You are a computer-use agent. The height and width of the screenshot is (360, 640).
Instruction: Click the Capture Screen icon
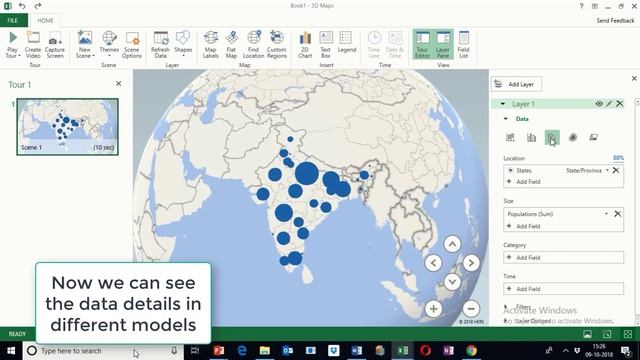(x=55, y=44)
